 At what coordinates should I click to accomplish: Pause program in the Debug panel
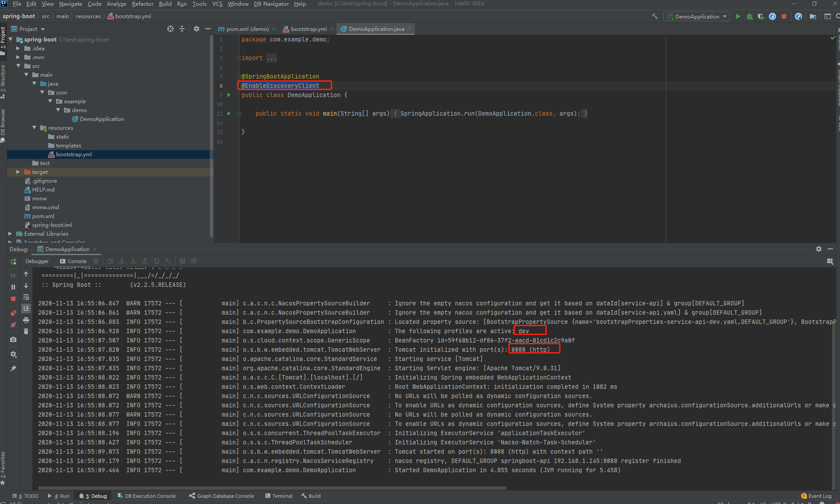(x=13, y=287)
